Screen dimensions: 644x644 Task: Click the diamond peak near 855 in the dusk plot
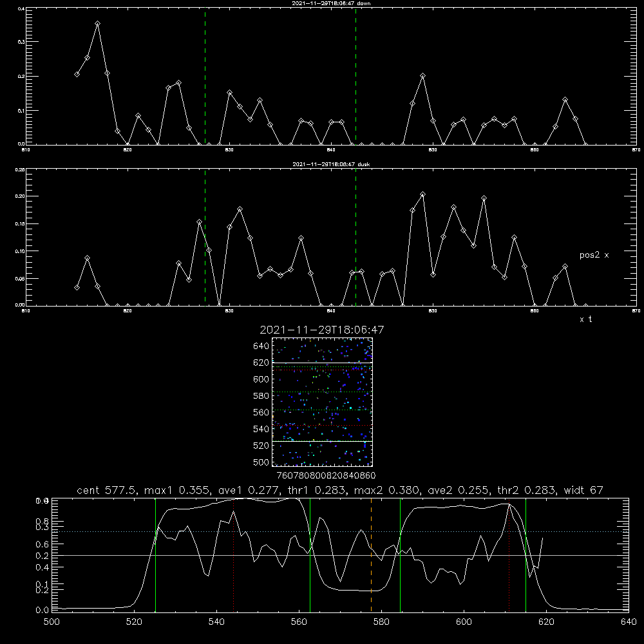(484, 198)
